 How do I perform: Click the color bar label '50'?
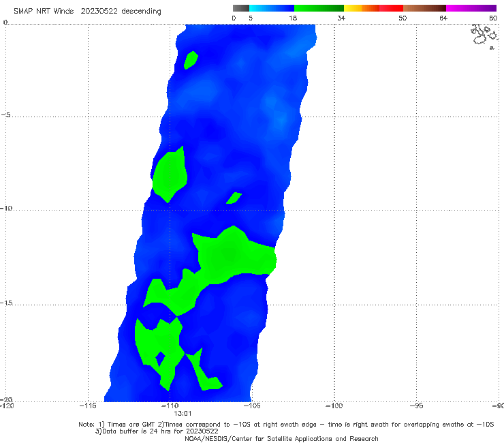click(403, 18)
